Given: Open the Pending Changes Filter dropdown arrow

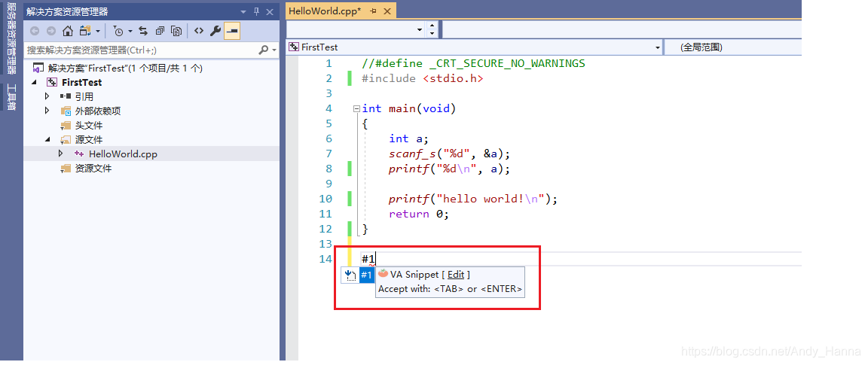Looking at the screenshot, I should tap(130, 32).
